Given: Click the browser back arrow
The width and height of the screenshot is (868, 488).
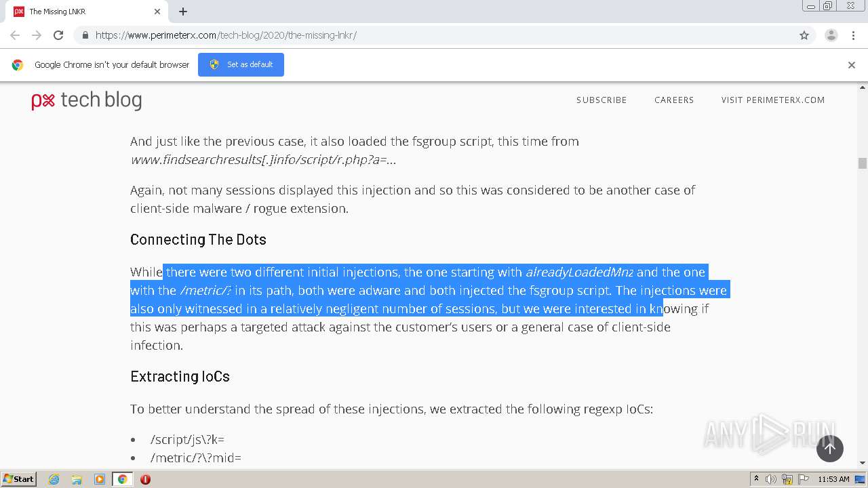Looking at the screenshot, I should (x=15, y=35).
